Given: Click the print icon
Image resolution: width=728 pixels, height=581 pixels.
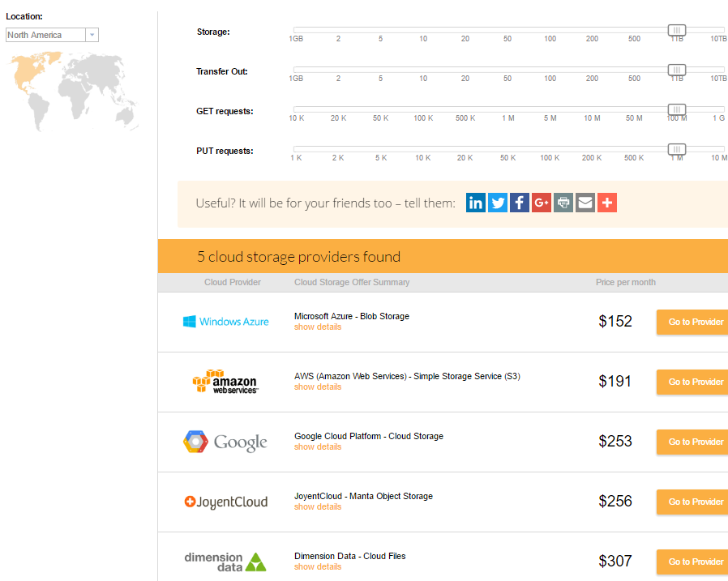Looking at the screenshot, I should [563, 203].
